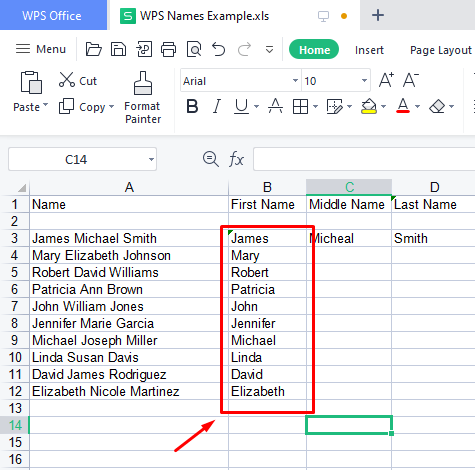Click the display mode monitor icon in tab
The height and width of the screenshot is (470, 475).
[323, 16]
